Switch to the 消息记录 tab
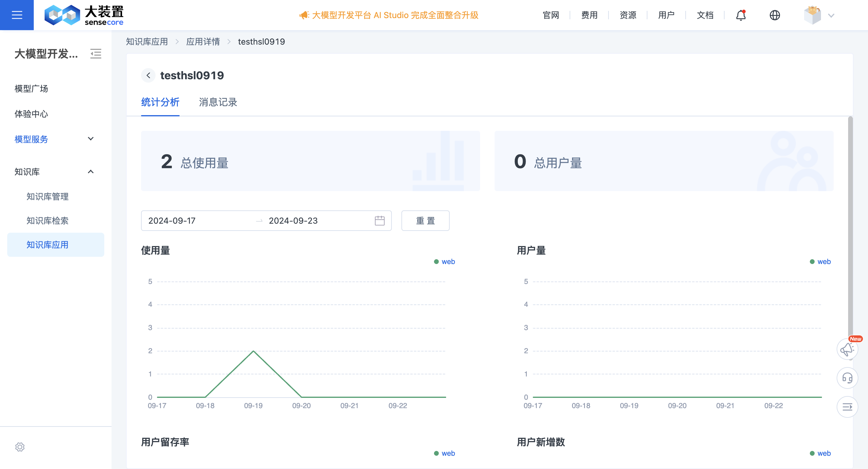Screen dimensions: 868x469 pyautogui.click(x=218, y=102)
